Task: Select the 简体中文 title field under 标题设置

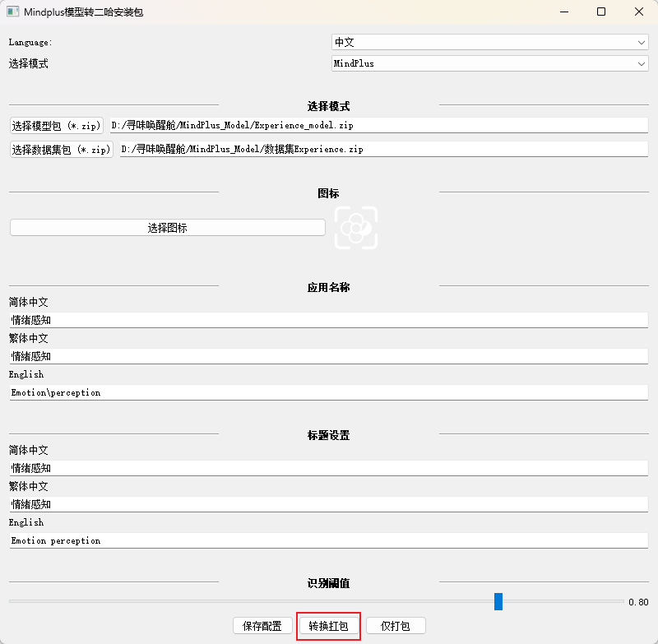Action: pos(329,468)
